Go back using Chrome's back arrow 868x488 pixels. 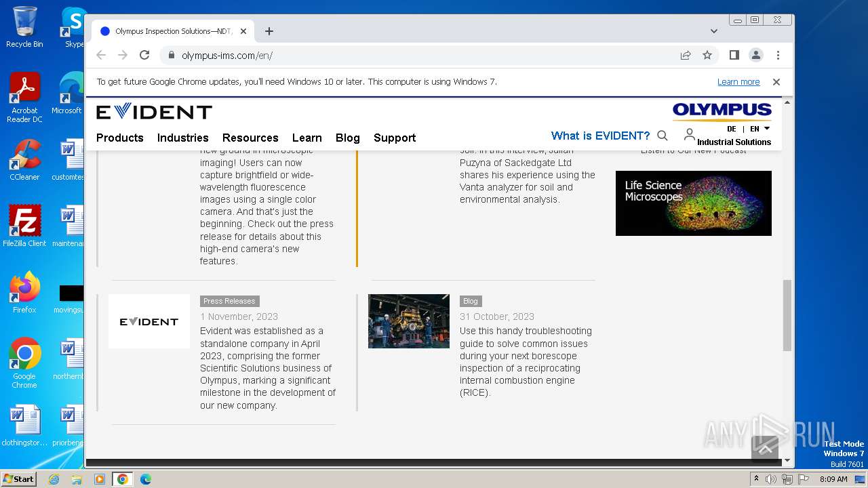101,55
